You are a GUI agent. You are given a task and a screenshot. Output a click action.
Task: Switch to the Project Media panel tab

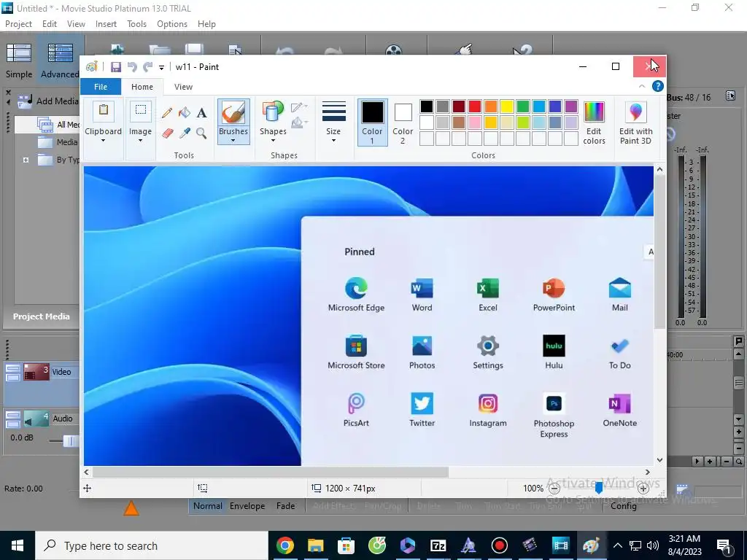click(x=41, y=316)
